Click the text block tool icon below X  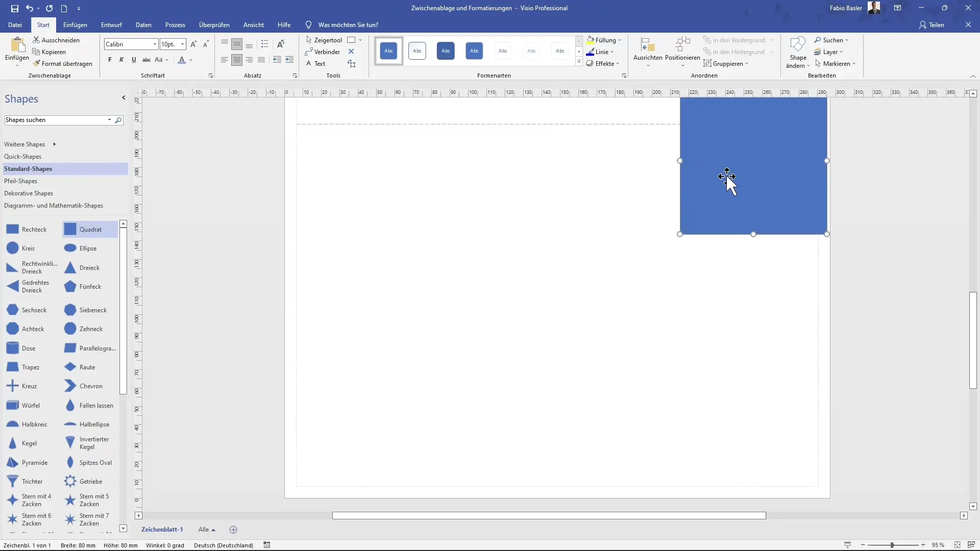tap(351, 63)
